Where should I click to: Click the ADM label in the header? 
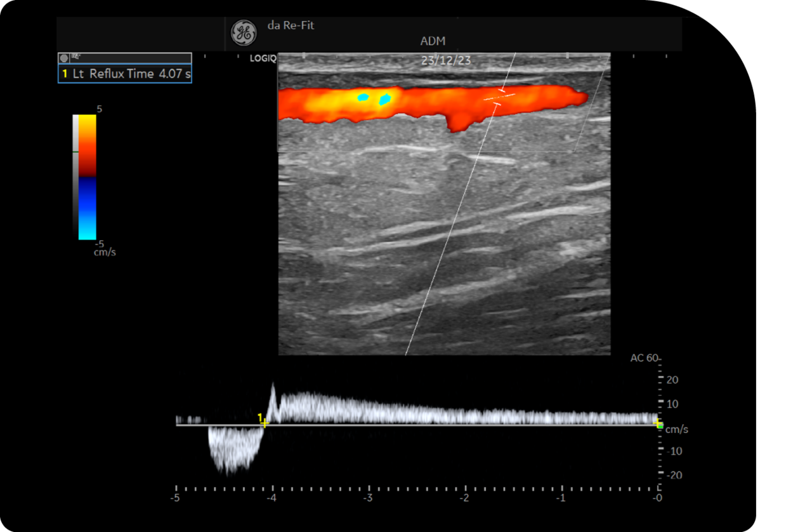pyautogui.click(x=433, y=41)
